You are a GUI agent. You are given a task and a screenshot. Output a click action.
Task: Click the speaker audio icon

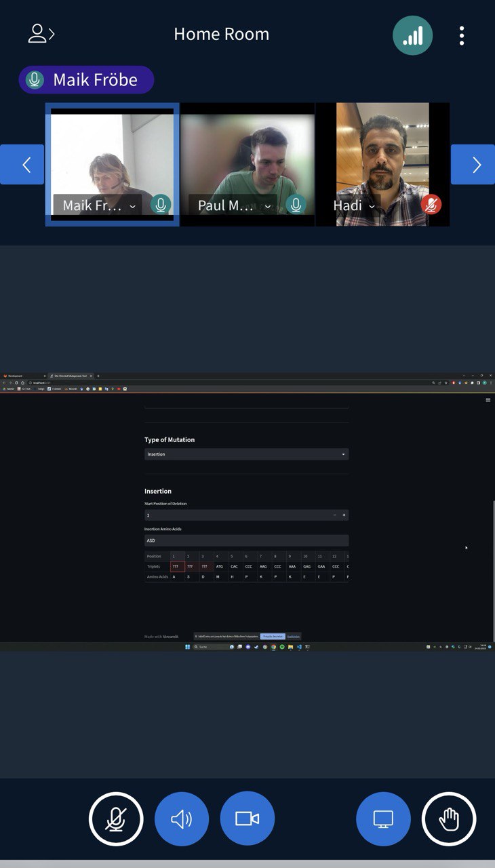[x=182, y=819]
